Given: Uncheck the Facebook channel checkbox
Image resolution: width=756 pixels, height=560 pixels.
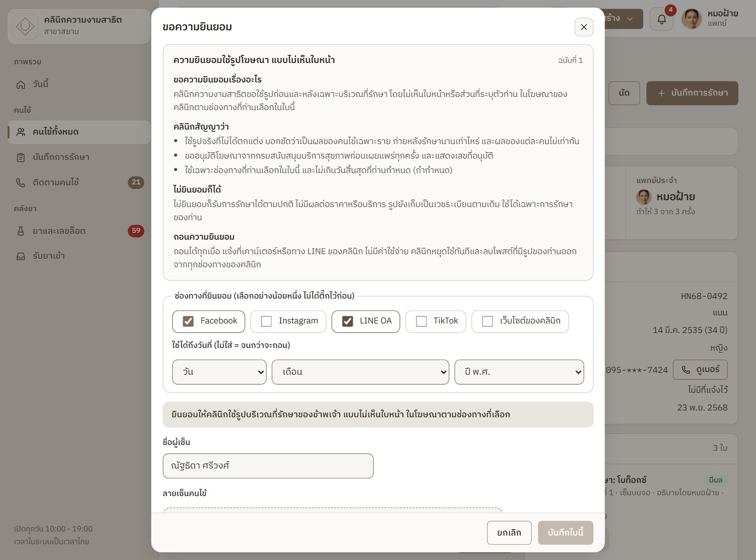Looking at the screenshot, I should click(x=188, y=321).
